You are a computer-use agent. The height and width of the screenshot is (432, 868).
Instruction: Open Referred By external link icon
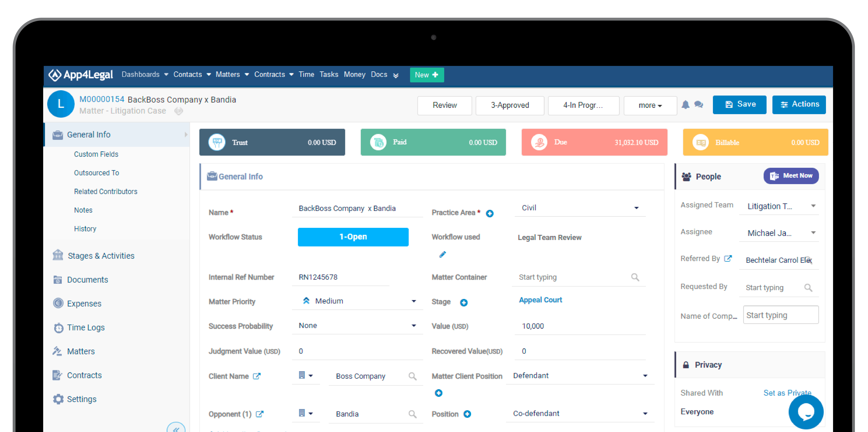728,258
